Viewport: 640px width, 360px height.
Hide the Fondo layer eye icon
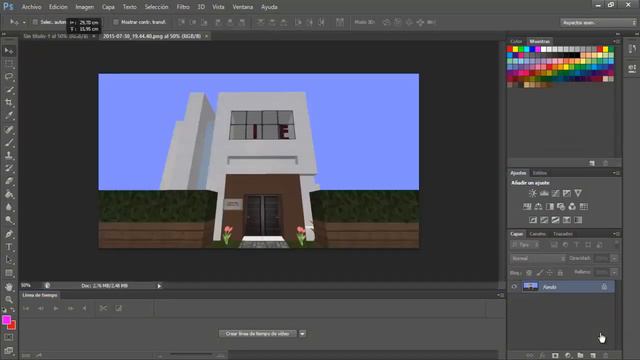514,287
